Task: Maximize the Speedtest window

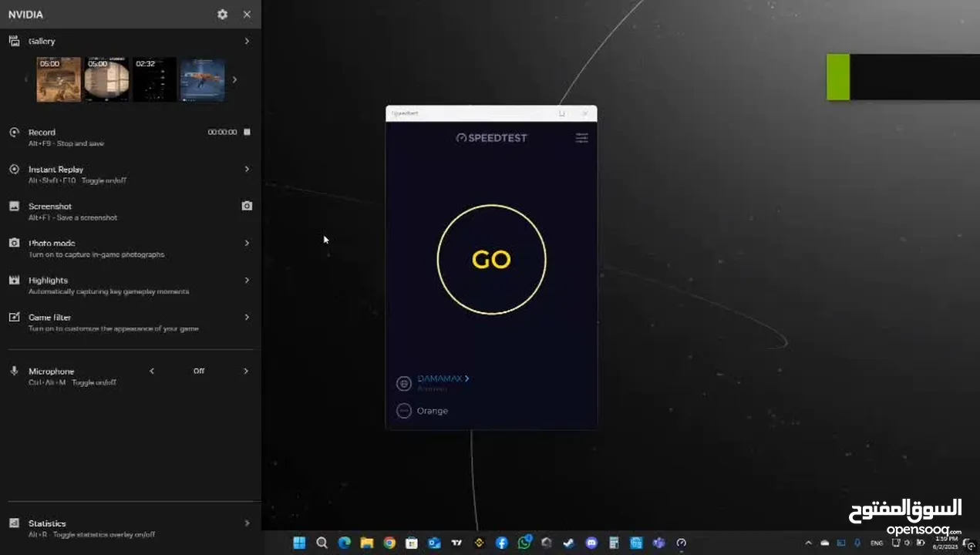Action: pyautogui.click(x=562, y=113)
